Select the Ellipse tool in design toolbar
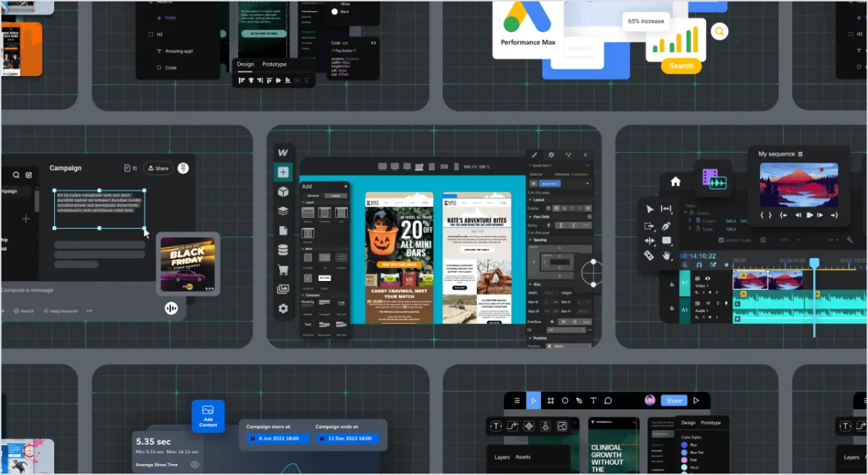This screenshot has height=475, width=868. coord(565,400)
